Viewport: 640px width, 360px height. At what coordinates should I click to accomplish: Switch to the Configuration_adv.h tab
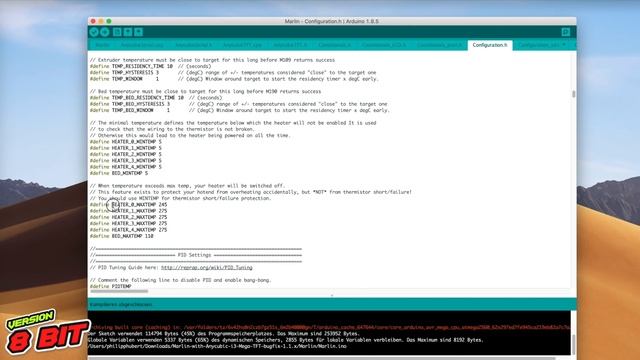pyautogui.click(x=538, y=45)
